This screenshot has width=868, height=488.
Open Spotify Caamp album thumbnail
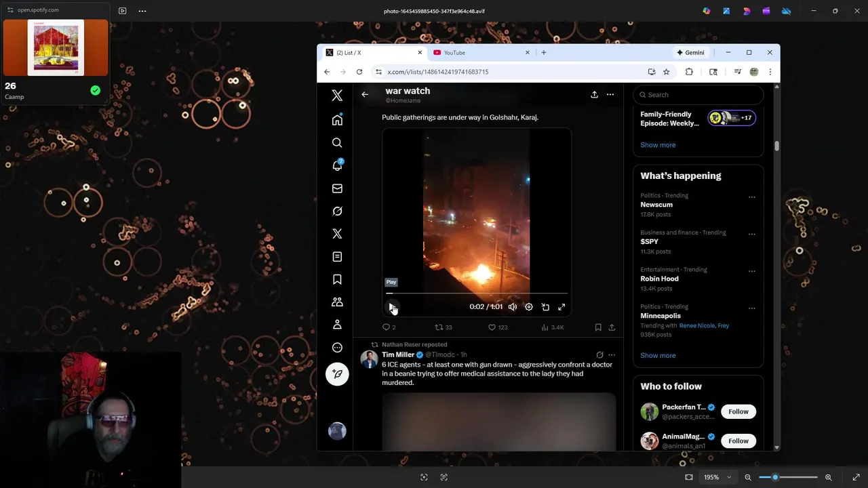[56, 47]
